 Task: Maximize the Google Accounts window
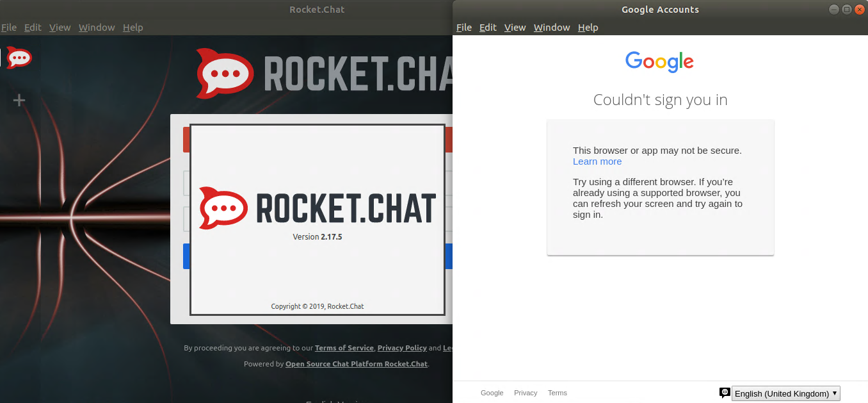(847, 10)
